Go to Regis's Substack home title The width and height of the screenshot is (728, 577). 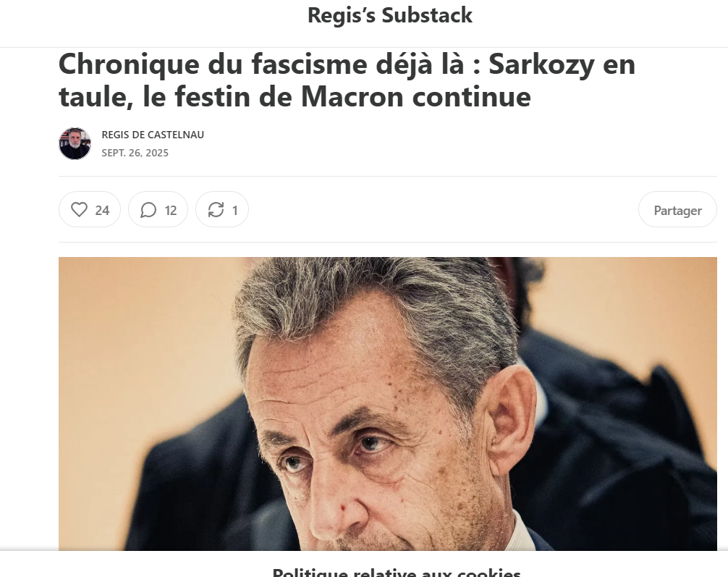(390, 15)
